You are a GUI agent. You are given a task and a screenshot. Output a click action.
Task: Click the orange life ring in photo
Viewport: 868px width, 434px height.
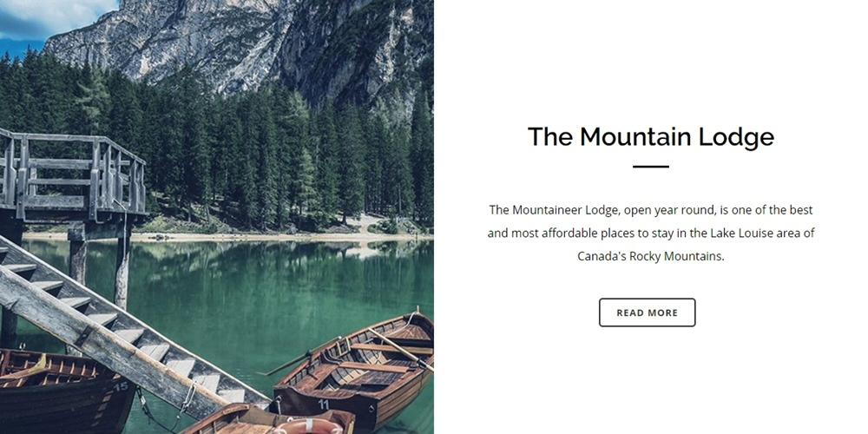[x=308, y=427]
